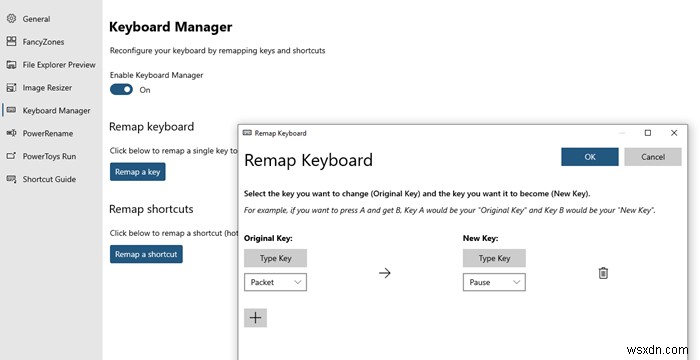Click the Image Resizer icon
700x360 pixels.
pyautogui.click(x=12, y=88)
